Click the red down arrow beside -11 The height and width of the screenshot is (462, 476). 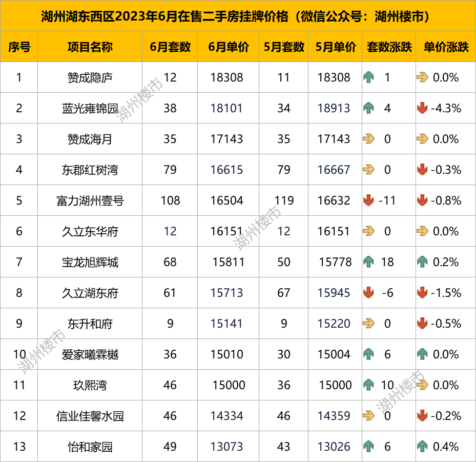tap(368, 200)
